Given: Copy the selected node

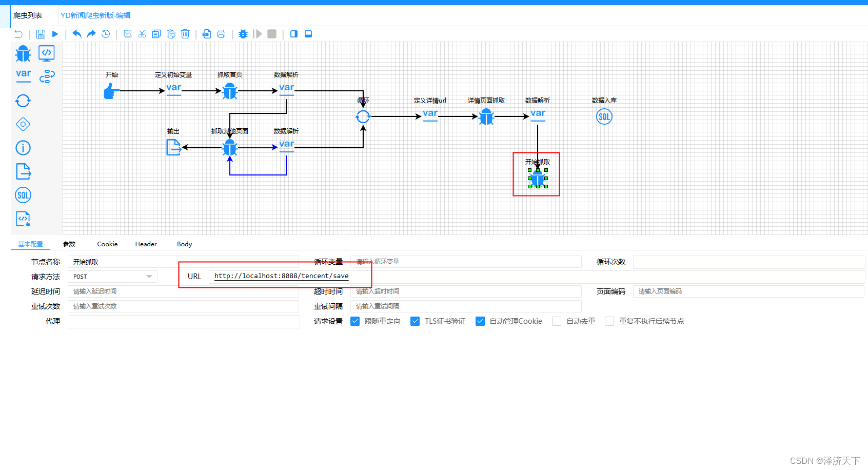Looking at the screenshot, I should (156, 34).
